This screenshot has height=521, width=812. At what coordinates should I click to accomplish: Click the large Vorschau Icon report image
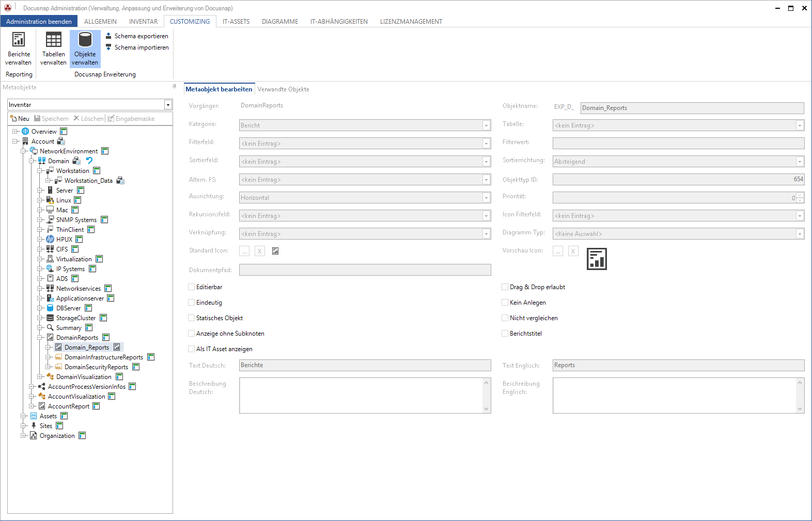597,259
